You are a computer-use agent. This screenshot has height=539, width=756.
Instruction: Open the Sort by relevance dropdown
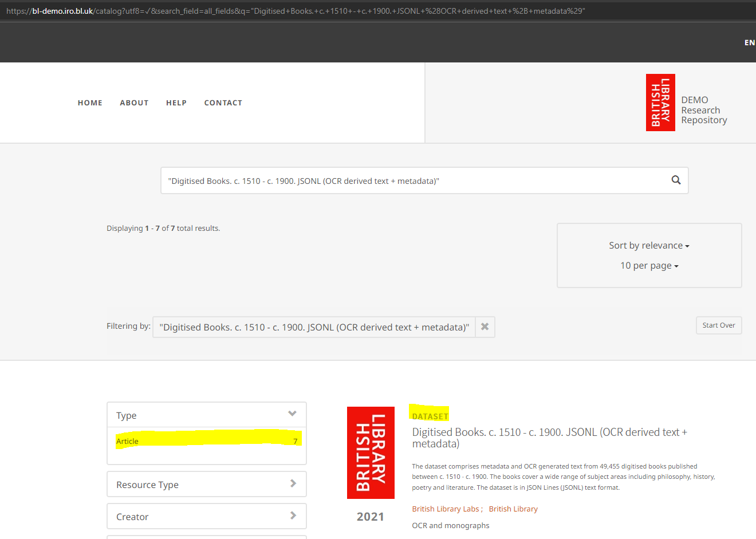point(649,246)
